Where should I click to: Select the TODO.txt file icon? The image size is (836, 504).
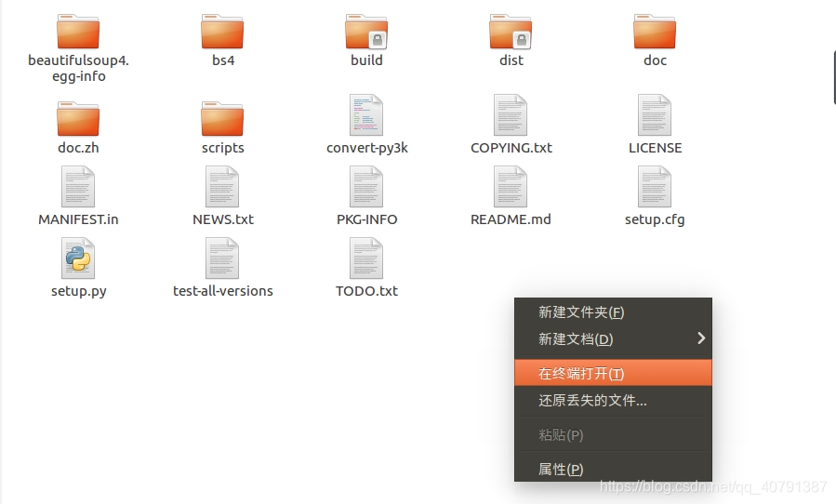pos(366,259)
